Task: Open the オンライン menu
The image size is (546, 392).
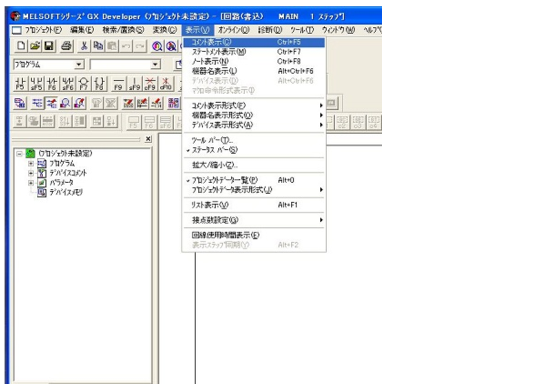Action: click(234, 30)
